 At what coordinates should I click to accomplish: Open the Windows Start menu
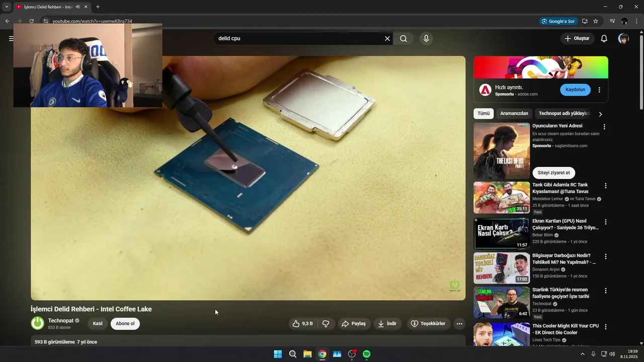pyautogui.click(x=278, y=354)
